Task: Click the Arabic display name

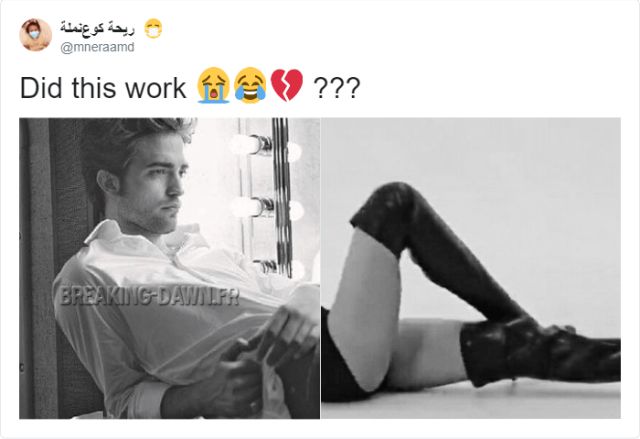Action: tap(97, 27)
